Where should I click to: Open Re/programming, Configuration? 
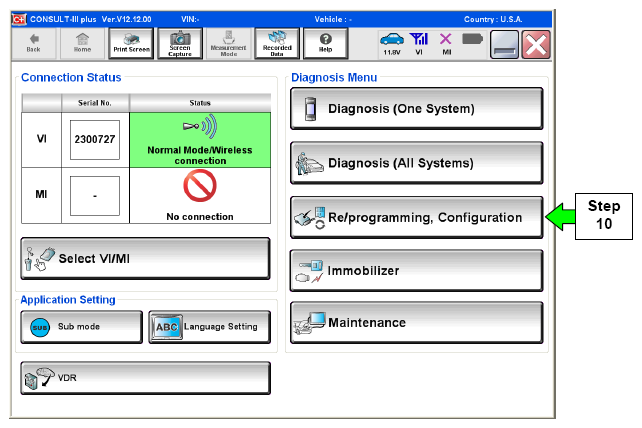point(416,217)
